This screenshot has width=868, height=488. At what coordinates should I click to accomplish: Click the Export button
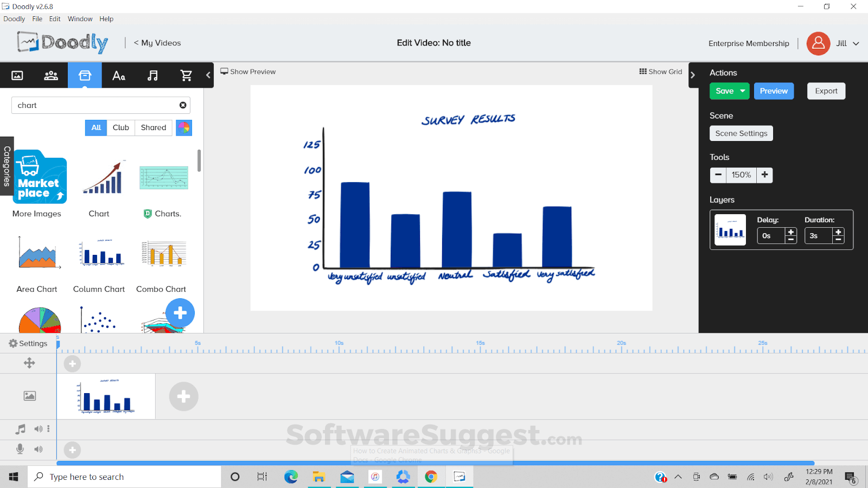[x=826, y=91]
